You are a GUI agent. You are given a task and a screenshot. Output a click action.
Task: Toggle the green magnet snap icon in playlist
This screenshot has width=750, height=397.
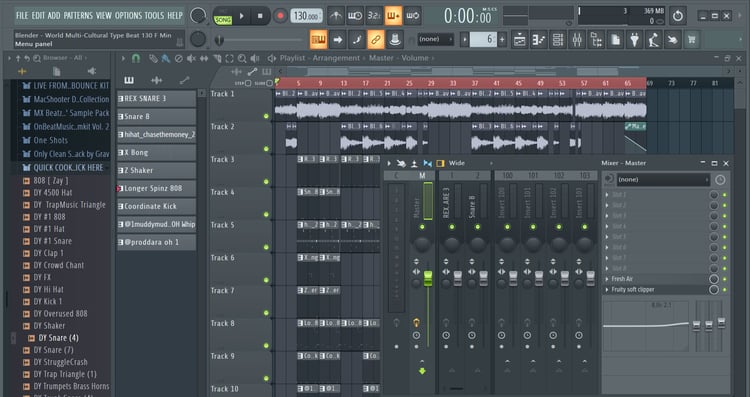click(x=136, y=58)
